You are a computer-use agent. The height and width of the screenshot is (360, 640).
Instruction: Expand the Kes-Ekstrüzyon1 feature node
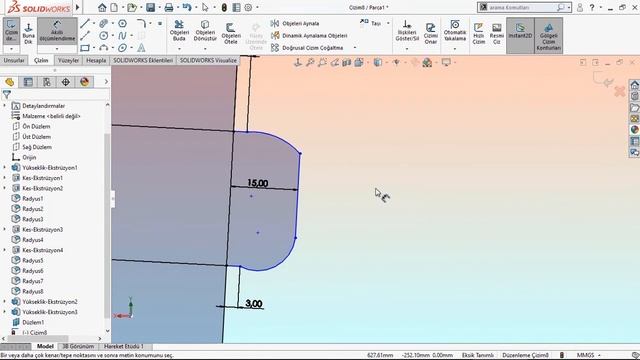[4, 178]
